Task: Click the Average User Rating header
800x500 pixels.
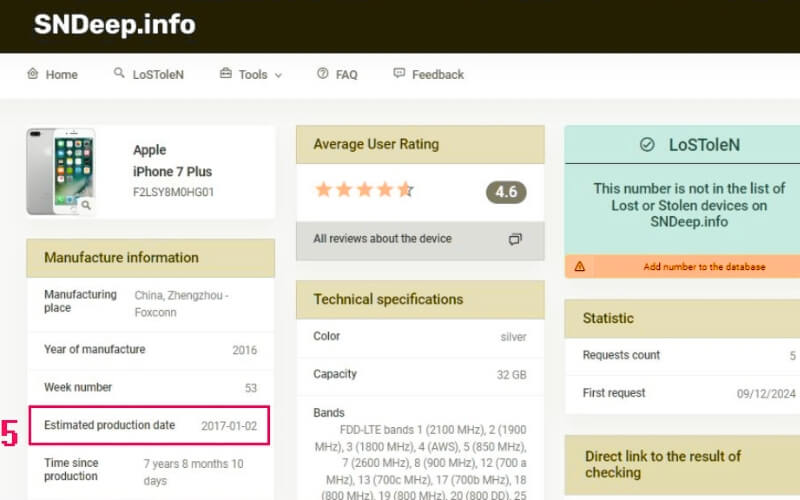Action: coord(420,144)
